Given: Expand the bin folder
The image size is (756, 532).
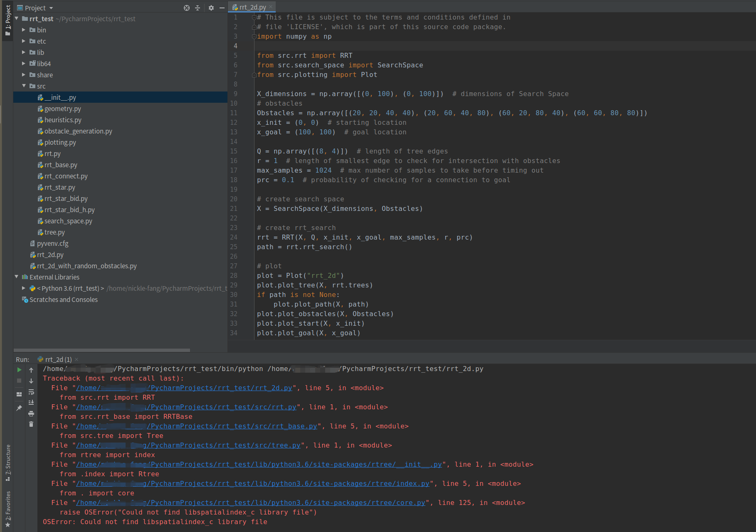Looking at the screenshot, I should (24, 30).
